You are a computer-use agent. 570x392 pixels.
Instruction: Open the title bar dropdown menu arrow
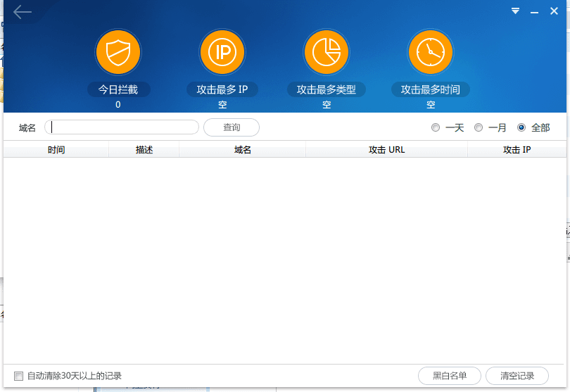[515, 11]
